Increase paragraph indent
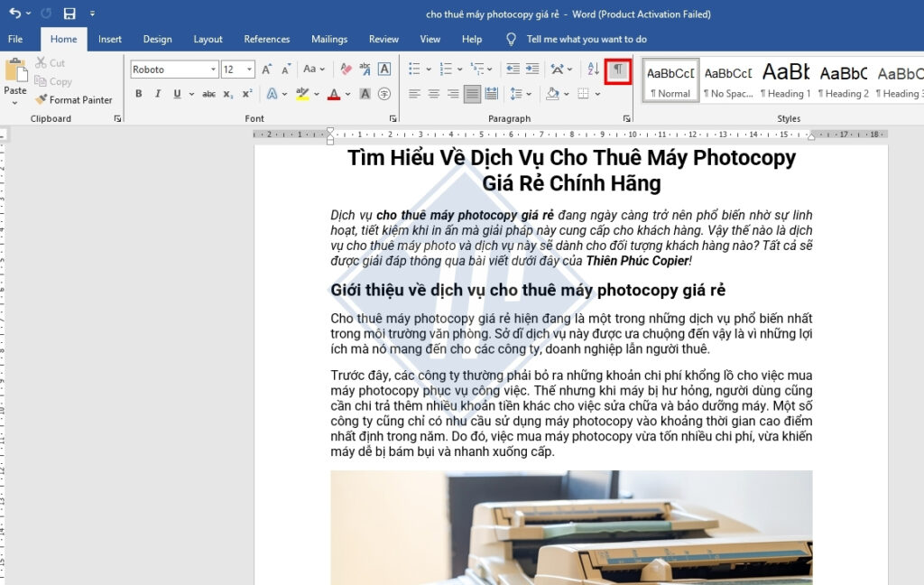 [532, 69]
